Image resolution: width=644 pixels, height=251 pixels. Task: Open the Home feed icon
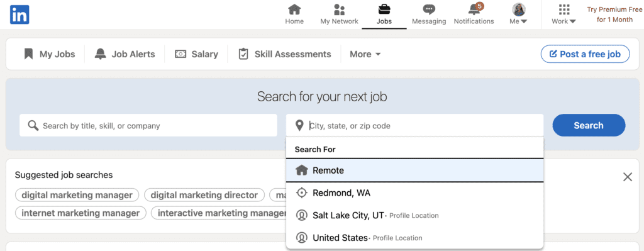click(x=294, y=9)
